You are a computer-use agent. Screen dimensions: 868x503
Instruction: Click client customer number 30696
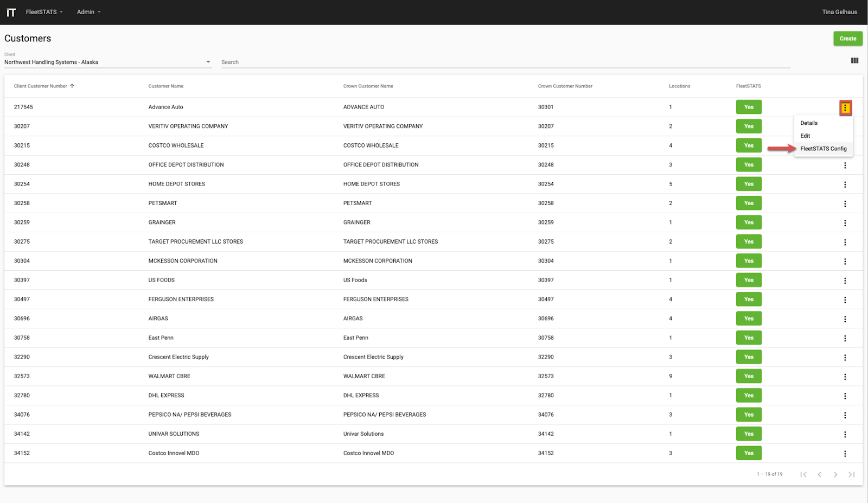[22, 319]
